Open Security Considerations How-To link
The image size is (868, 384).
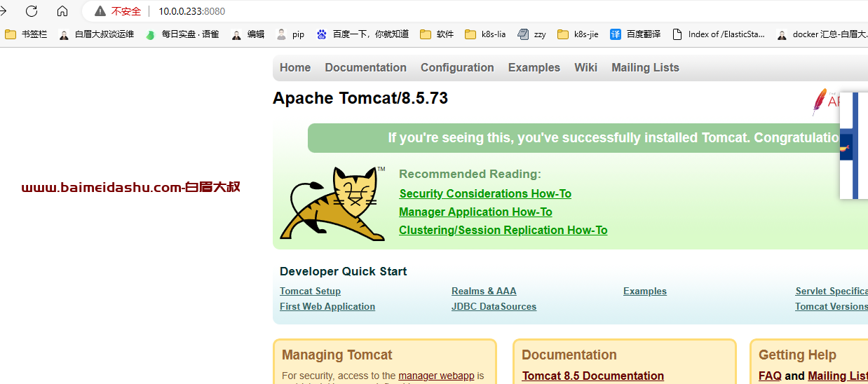point(485,193)
